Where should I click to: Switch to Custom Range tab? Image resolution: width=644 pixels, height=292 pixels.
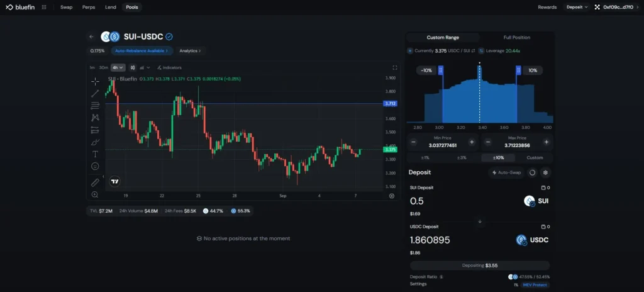(443, 37)
